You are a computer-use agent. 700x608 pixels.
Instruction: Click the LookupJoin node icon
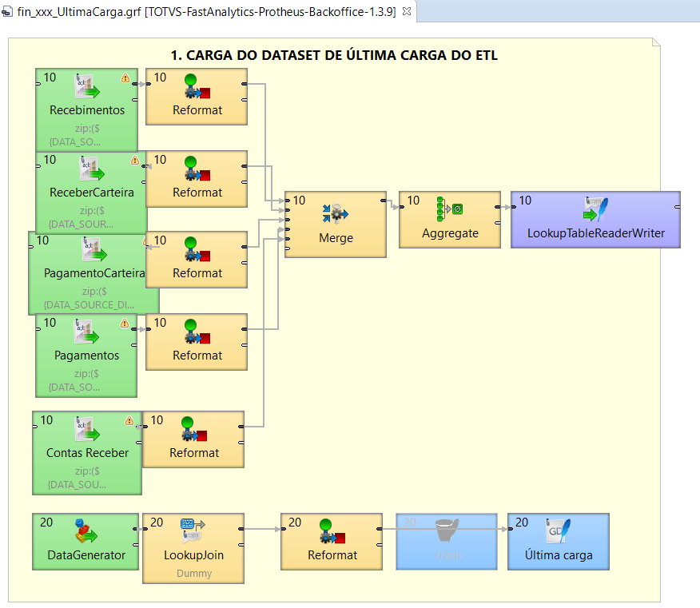point(193,532)
